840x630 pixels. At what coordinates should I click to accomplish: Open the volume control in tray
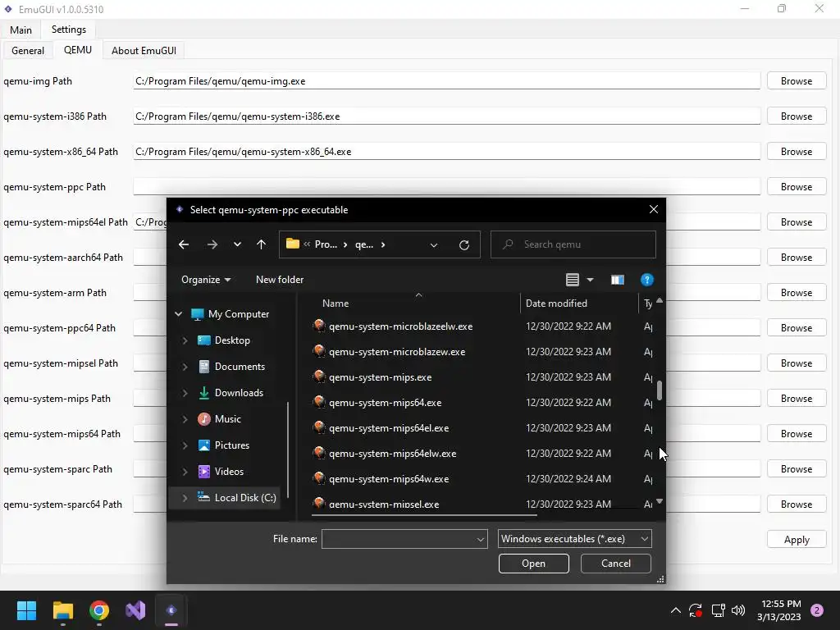[x=738, y=610]
